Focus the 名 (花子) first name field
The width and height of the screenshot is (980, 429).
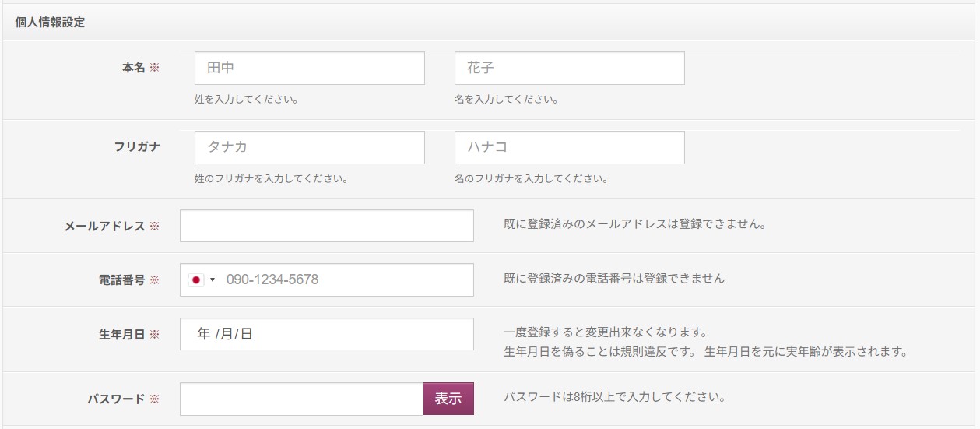pyautogui.click(x=570, y=69)
